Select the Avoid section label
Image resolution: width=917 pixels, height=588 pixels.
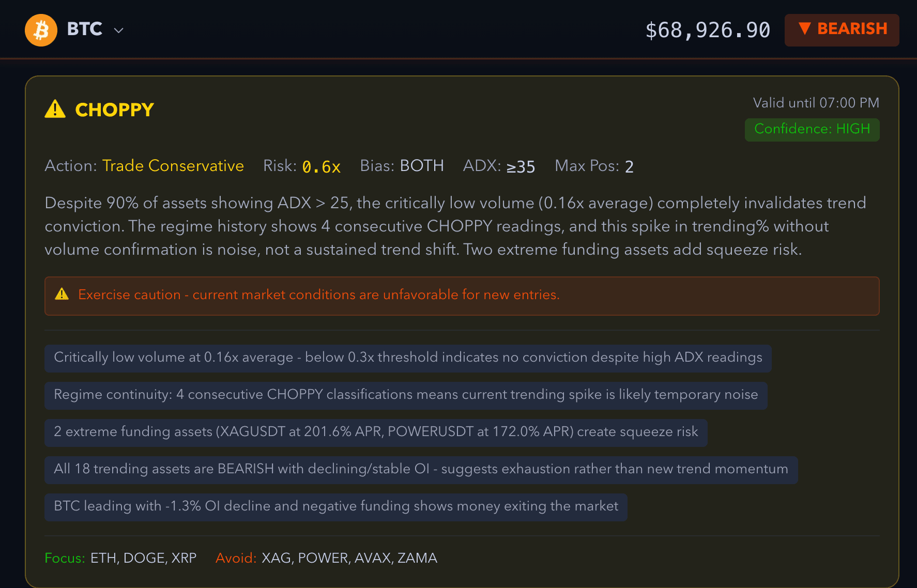point(236,558)
